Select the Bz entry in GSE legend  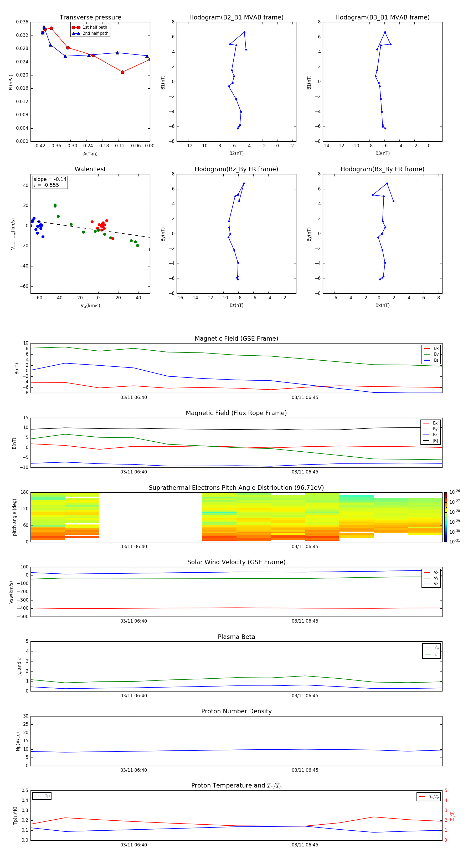coord(431,360)
